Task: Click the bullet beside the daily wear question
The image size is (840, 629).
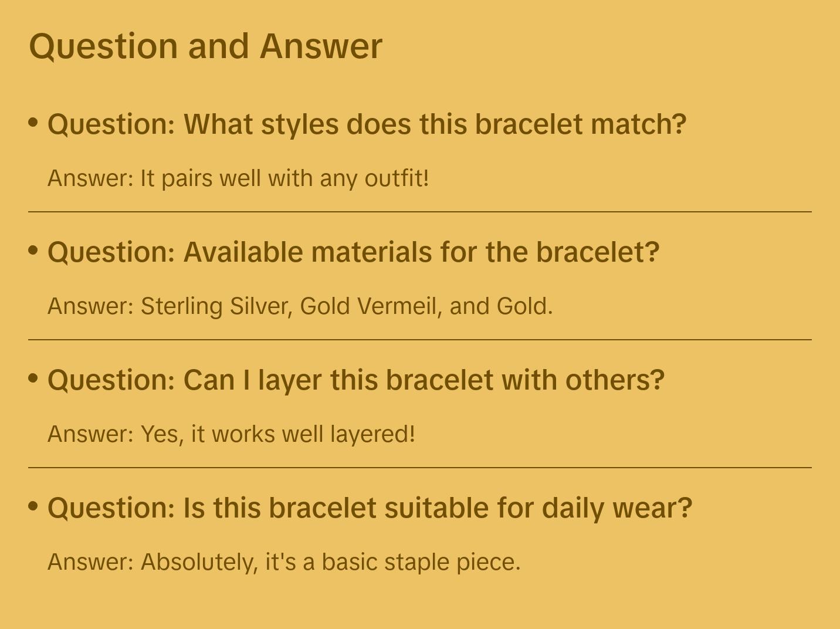Action: [33, 506]
